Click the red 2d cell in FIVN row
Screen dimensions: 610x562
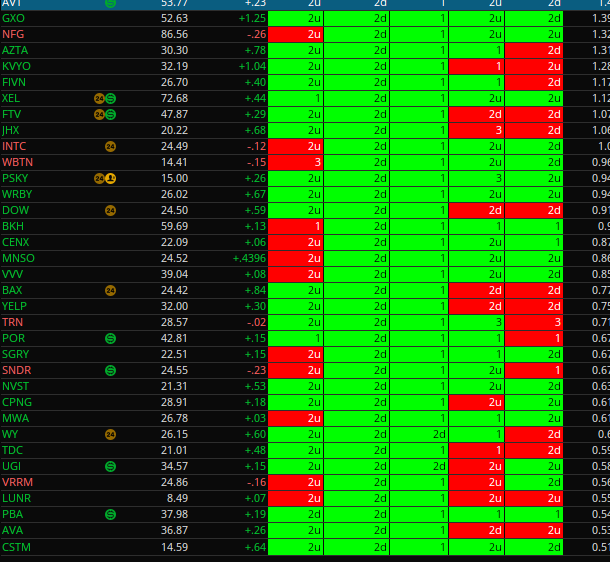pos(534,82)
